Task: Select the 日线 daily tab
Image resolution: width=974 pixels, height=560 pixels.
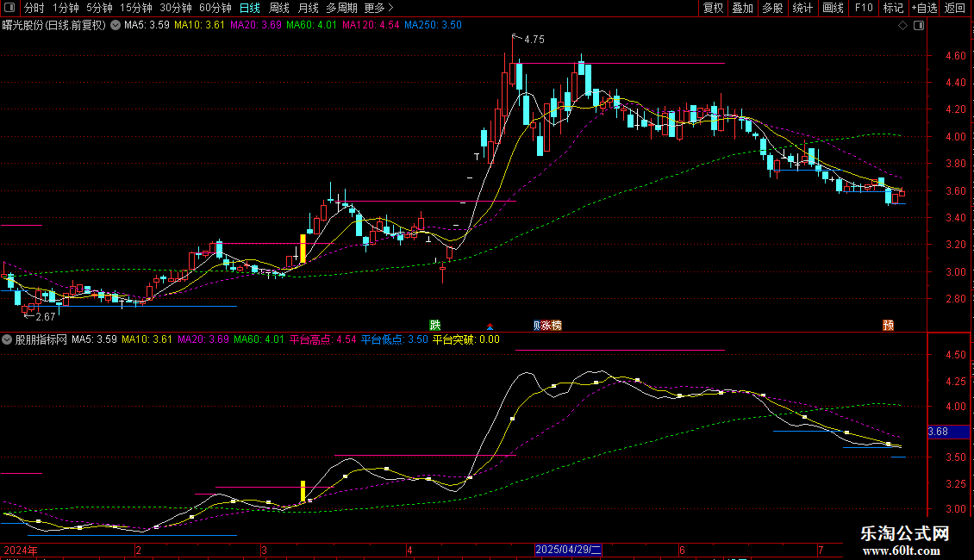Action: pyautogui.click(x=250, y=8)
